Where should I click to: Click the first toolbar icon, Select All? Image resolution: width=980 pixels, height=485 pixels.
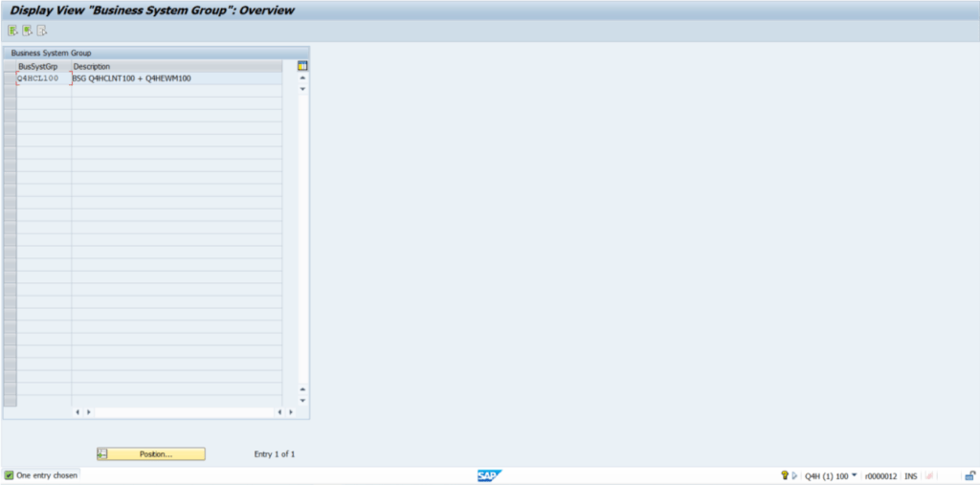12,31
